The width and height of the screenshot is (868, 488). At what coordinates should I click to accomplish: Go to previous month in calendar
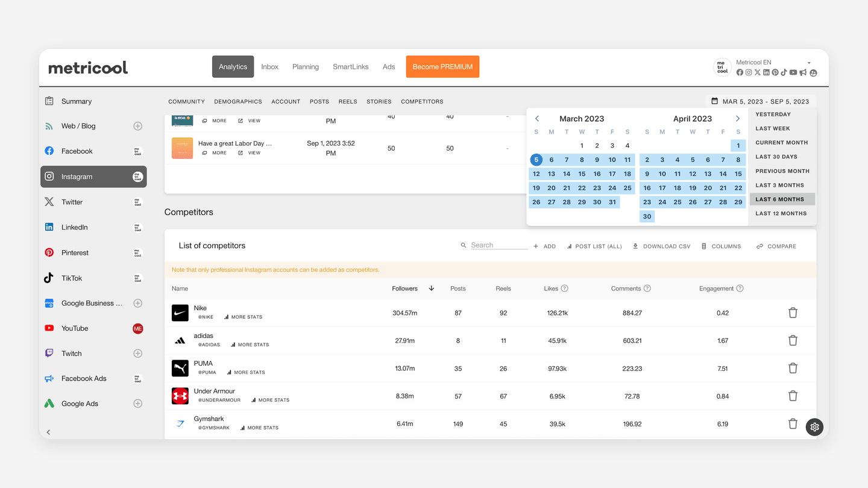[537, 119]
